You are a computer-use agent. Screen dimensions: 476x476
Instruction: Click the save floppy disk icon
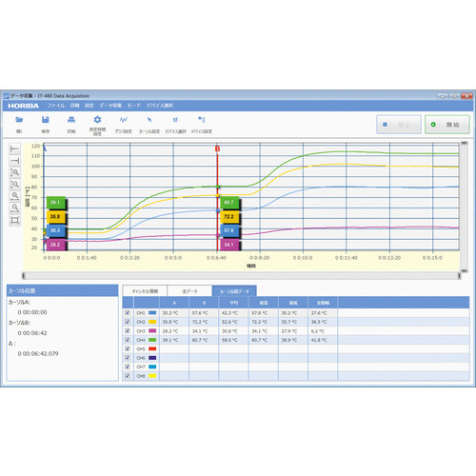tap(46, 120)
